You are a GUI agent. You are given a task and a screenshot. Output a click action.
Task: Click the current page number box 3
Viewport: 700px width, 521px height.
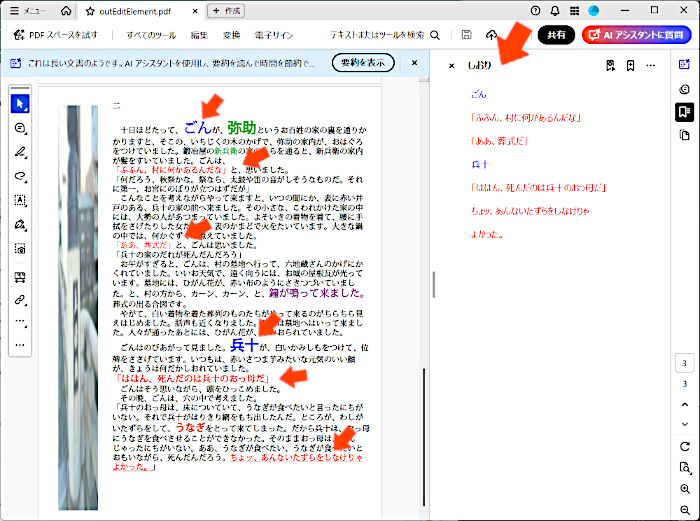click(x=684, y=363)
